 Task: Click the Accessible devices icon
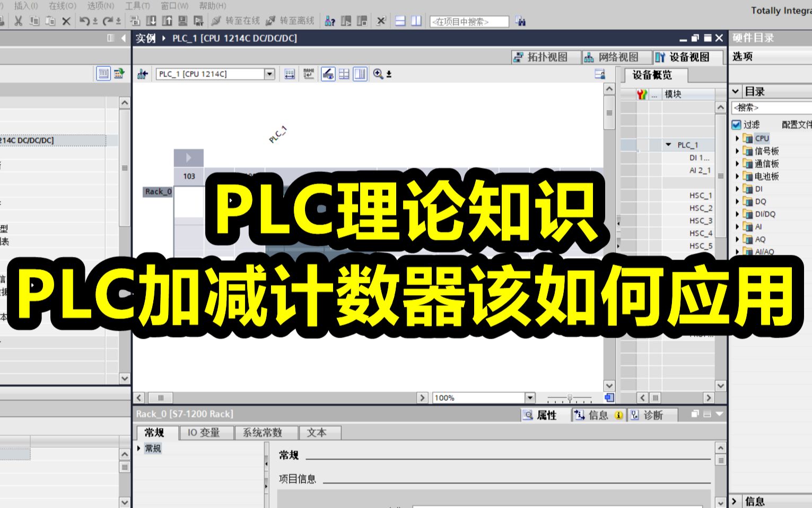point(330,21)
